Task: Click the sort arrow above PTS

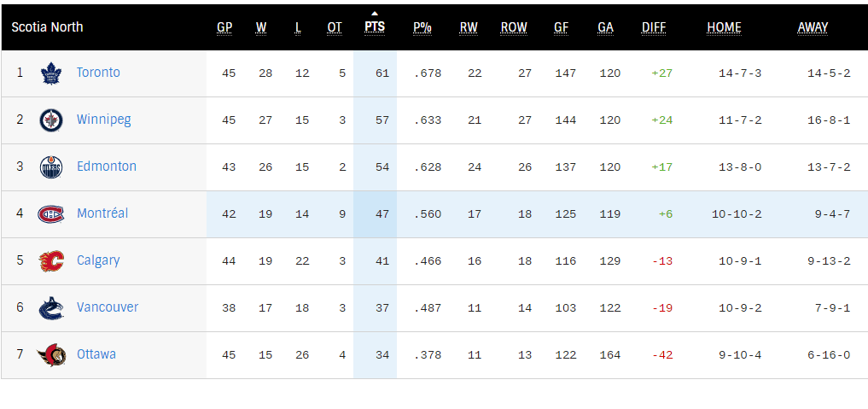Action: click(375, 13)
